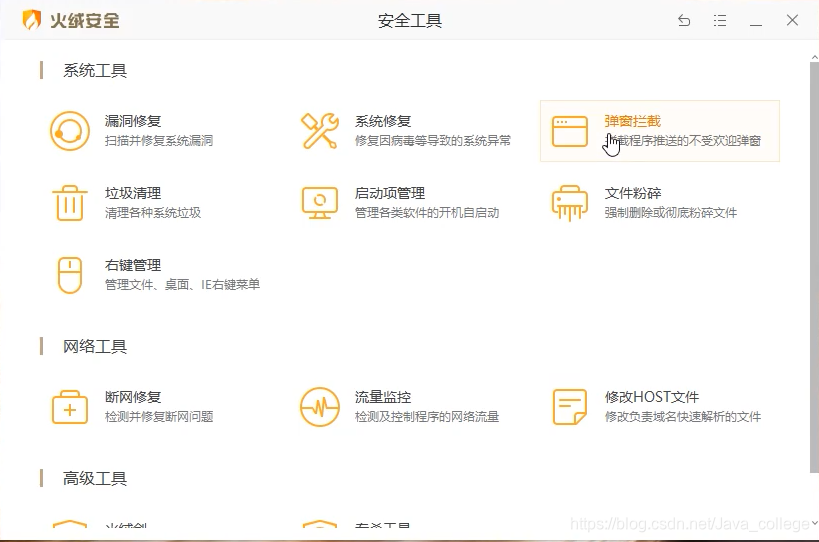This screenshot has width=819, height=542.
Task: Select the 系统修复 title text
Action: pyautogui.click(x=383, y=121)
